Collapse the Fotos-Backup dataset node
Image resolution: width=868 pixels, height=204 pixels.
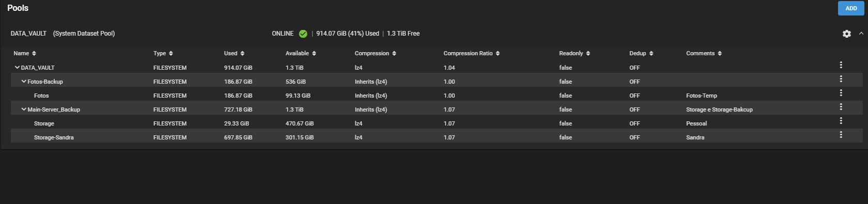[24, 82]
